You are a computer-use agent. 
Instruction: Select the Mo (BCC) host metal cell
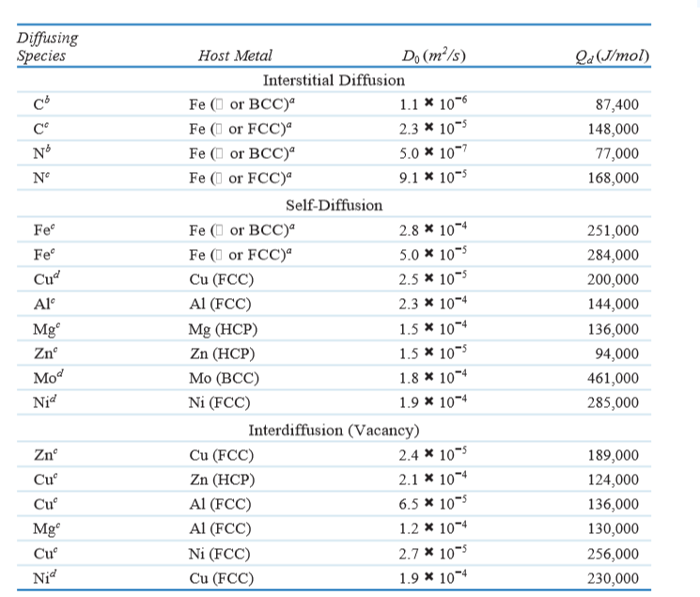pyautogui.click(x=224, y=379)
